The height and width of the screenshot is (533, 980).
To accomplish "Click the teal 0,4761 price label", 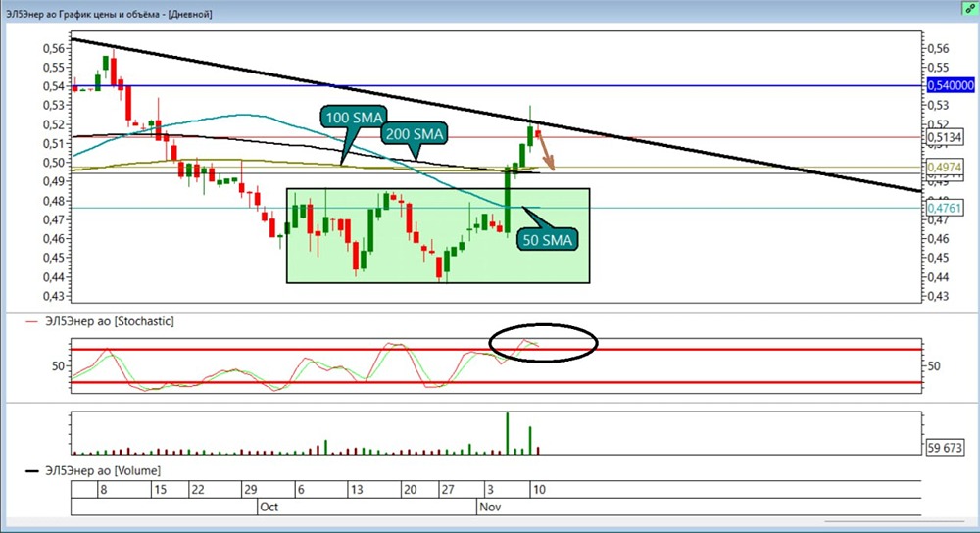I will (x=943, y=208).
